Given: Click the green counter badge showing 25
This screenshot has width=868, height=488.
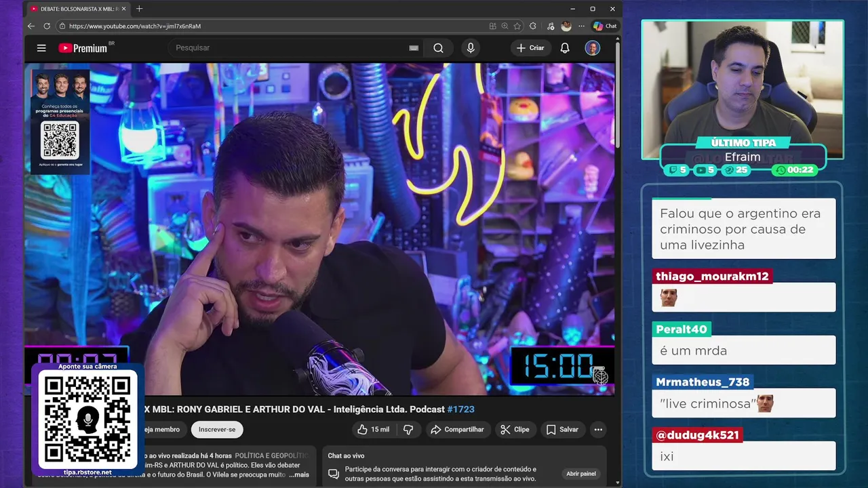Looking at the screenshot, I should (736, 170).
